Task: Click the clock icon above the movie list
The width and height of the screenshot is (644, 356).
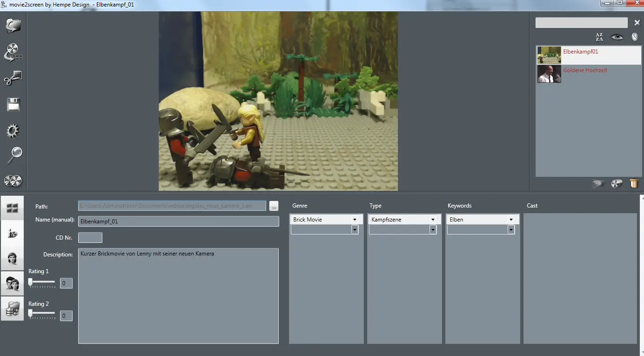Action: point(634,37)
